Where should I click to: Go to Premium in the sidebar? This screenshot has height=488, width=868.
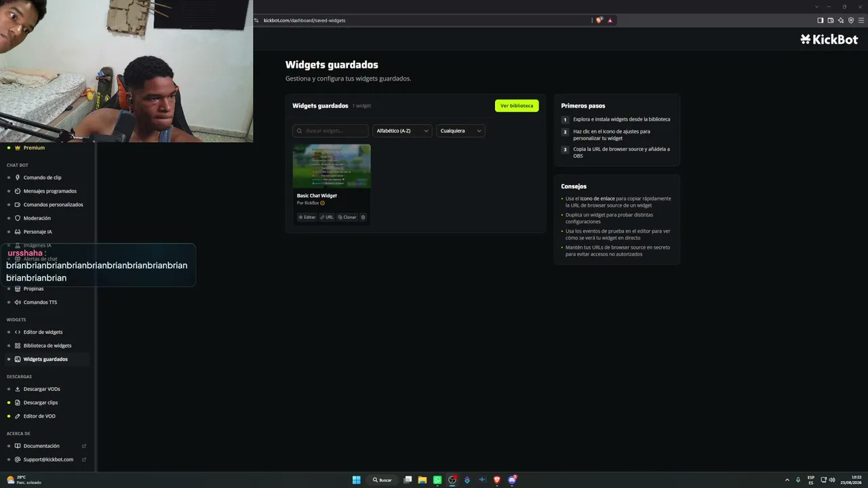[46, 148]
